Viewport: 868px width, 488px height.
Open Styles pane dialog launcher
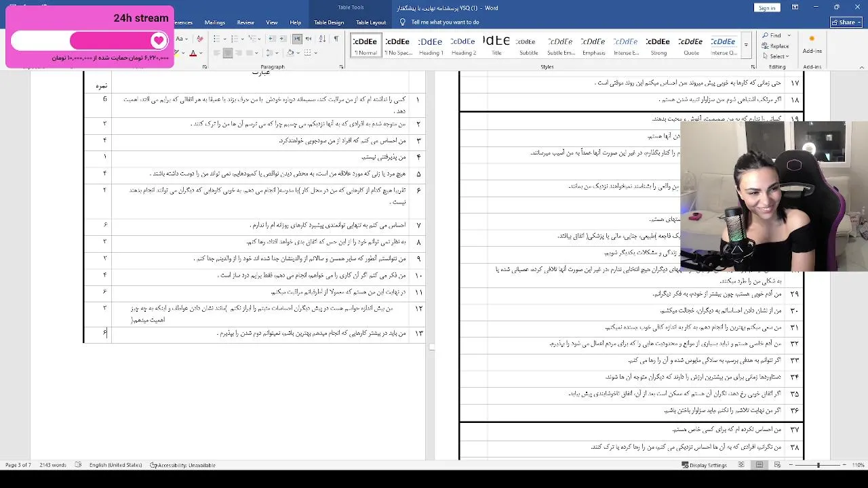[x=753, y=67]
